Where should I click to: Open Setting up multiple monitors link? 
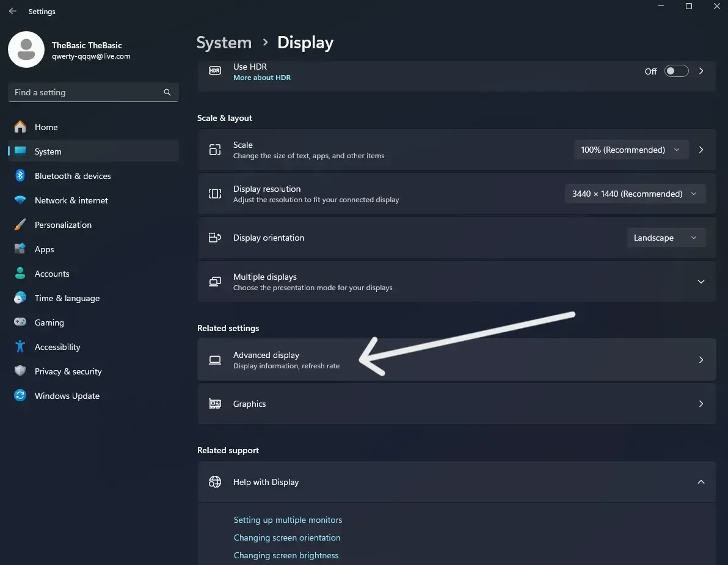[x=288, y=520]
